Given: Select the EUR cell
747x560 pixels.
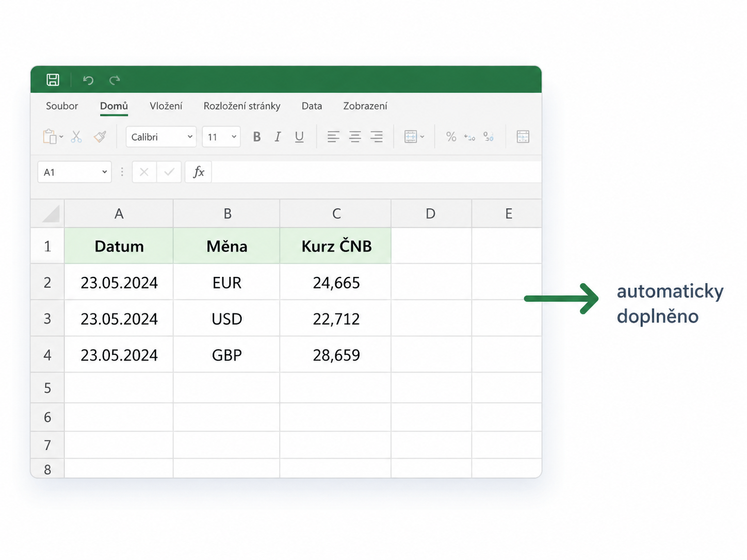Looking at the screenshot, I should [x=226, y=282].
